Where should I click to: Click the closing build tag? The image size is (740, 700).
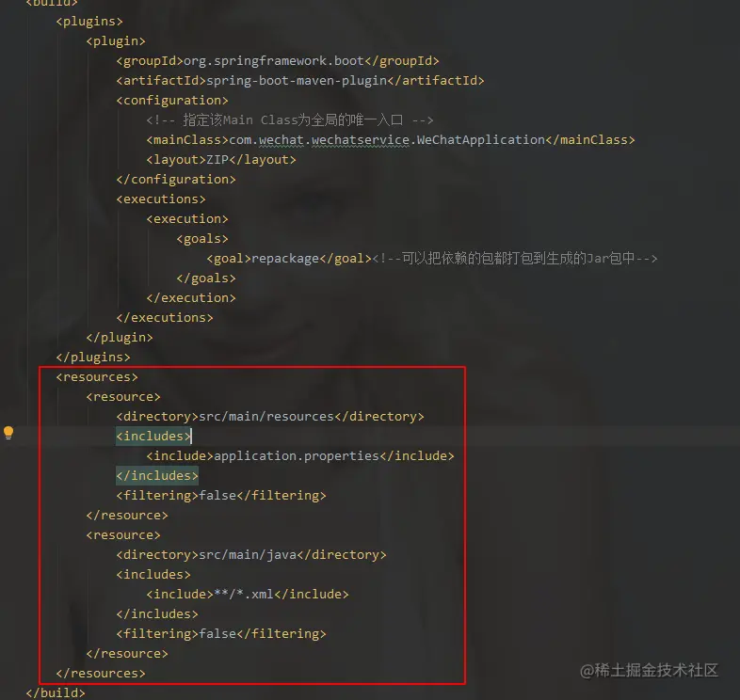click(56, 692)
